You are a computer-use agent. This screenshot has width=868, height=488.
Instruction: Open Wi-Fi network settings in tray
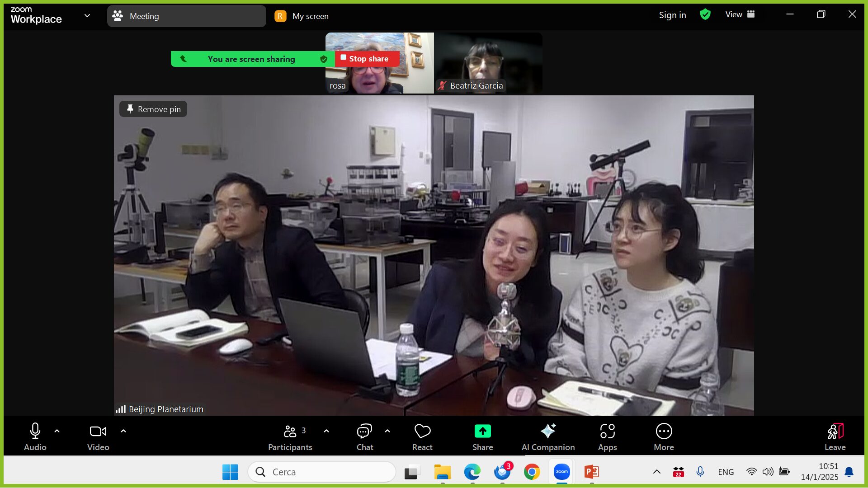(x=751, y=472)
